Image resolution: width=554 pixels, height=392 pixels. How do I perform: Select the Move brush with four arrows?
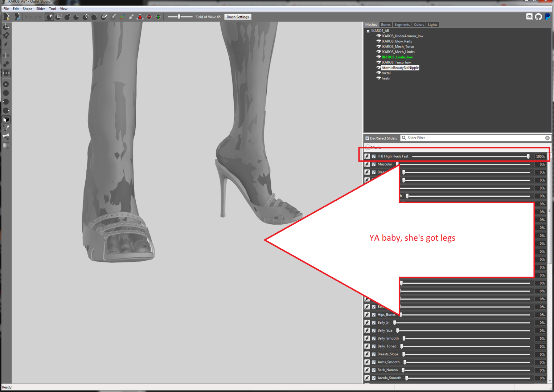point(86,17)
